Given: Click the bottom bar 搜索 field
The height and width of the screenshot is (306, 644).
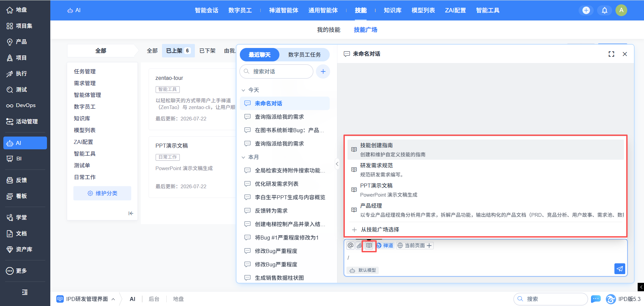Looking at the screenshot, I should tap(551, 299).
